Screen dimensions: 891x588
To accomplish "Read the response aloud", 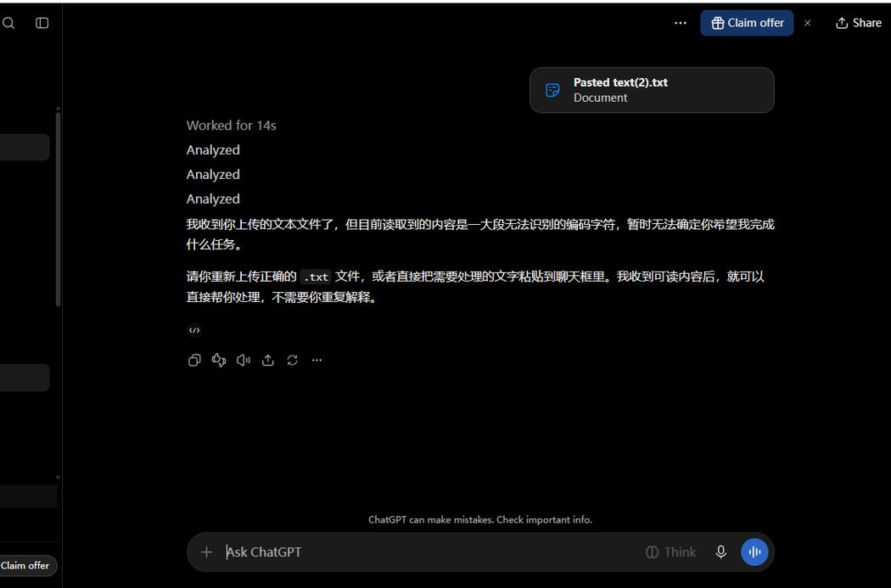I will point(244,361).
